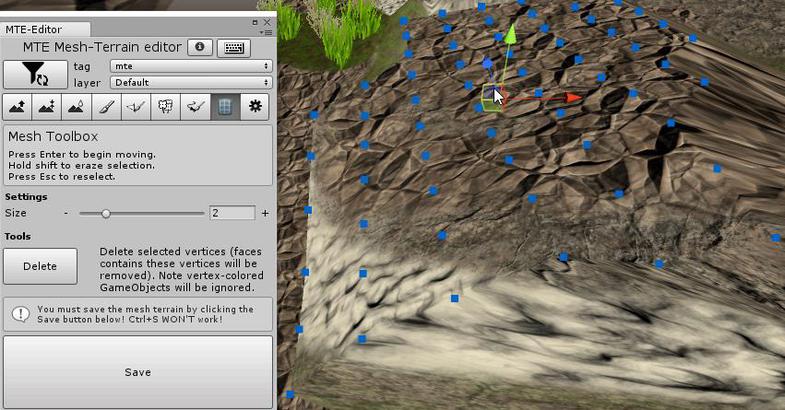Increase size with the plus button
This screenshot has height=410, width=785.
pyautogui.click(x=265, y=213)
